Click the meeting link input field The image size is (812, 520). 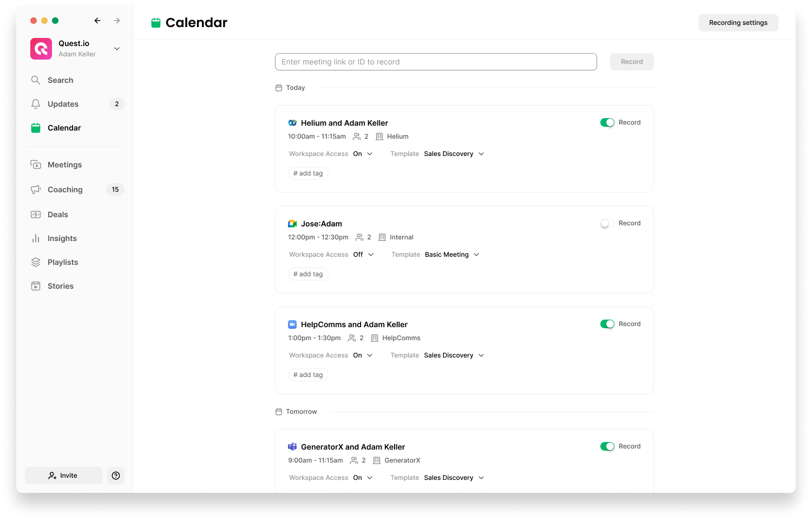click(436, 61)
